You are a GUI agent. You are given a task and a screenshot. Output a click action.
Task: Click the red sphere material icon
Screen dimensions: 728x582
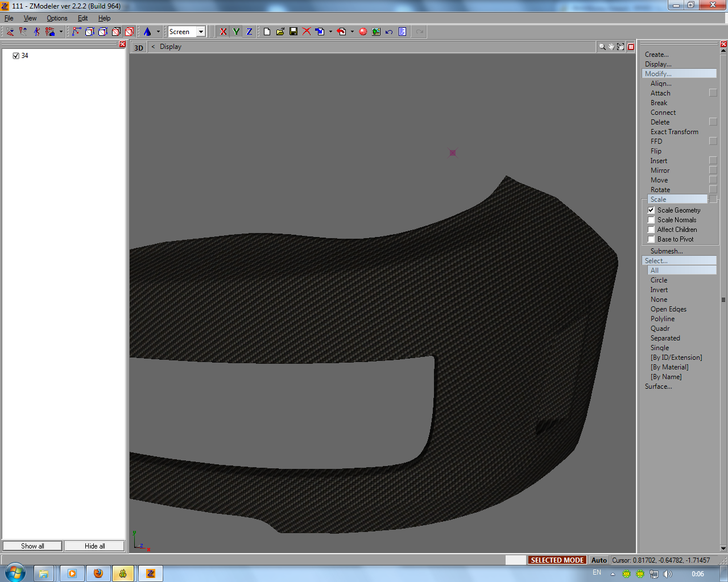pos(363,32)
